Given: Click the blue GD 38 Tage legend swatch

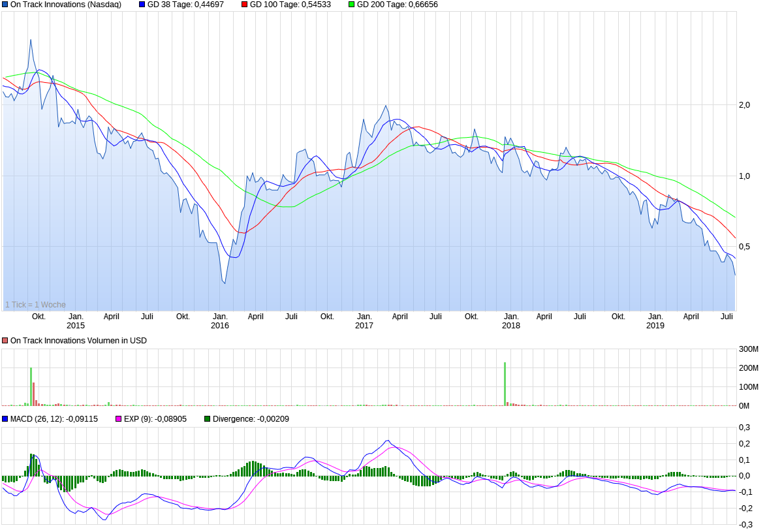Looking at the screenshot, I should tap(142, 5).
